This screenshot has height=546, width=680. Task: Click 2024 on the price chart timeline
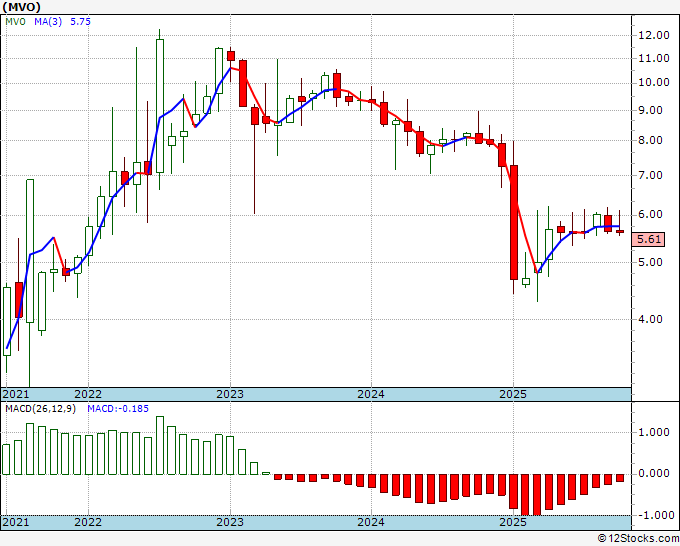[x=371, y=394]
